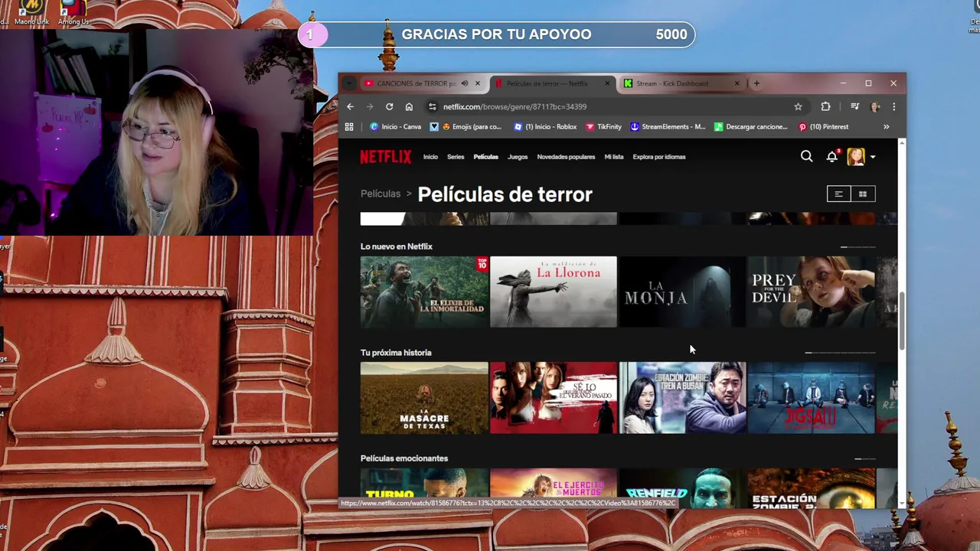980x551 pixels.
Task: Click the Películas breadcrumb link
Action: (381, 194)
